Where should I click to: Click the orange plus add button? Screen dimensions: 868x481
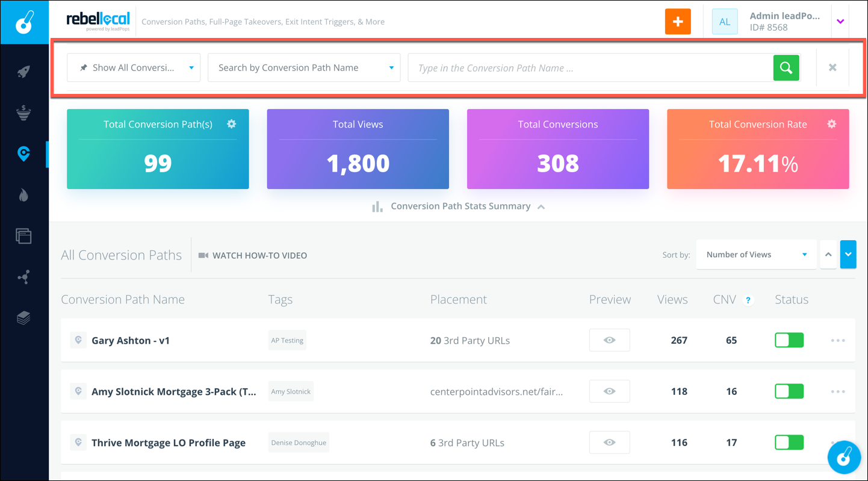(678, 22)
